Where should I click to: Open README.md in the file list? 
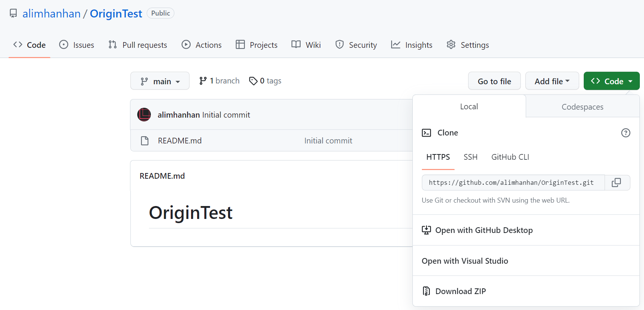coord(180,141)
